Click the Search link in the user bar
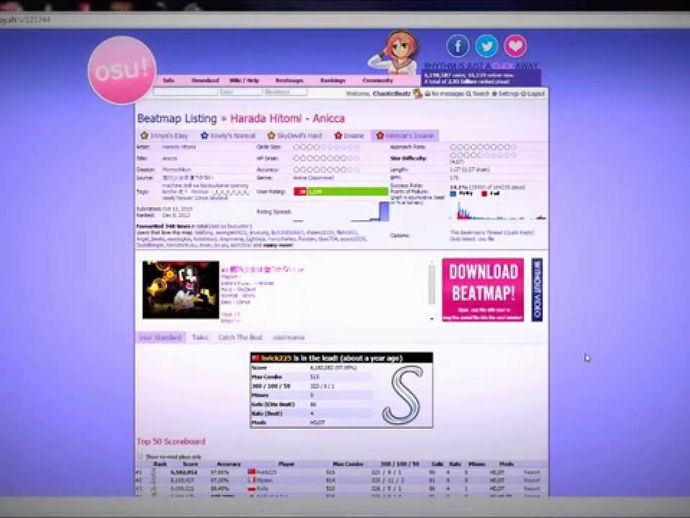This screenshot has width=690, height=518. click(x=478, y=94)
